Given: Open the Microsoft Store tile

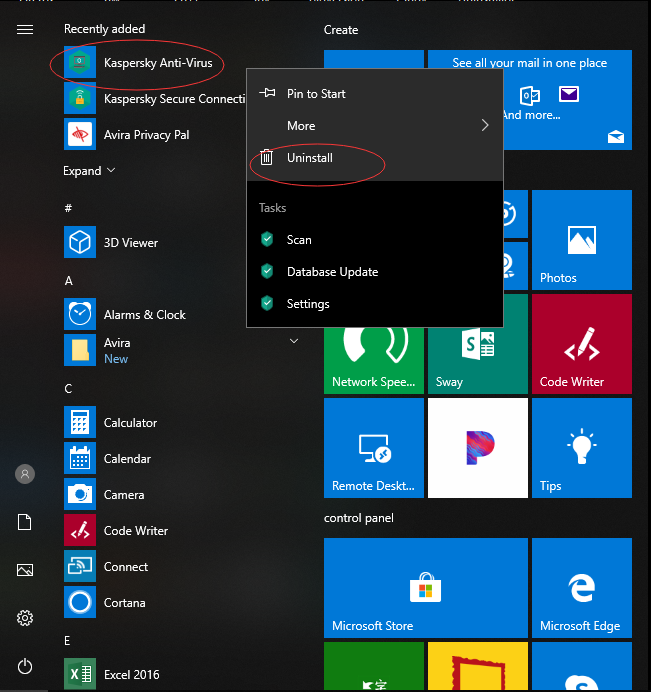Looking at the screenshot, I should 426,588.
